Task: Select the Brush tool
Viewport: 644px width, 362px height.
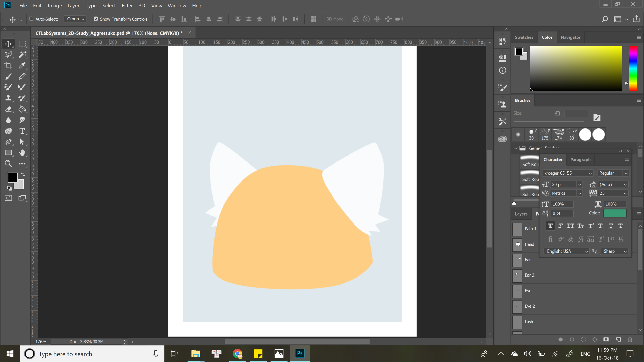Action: (8, 76)
